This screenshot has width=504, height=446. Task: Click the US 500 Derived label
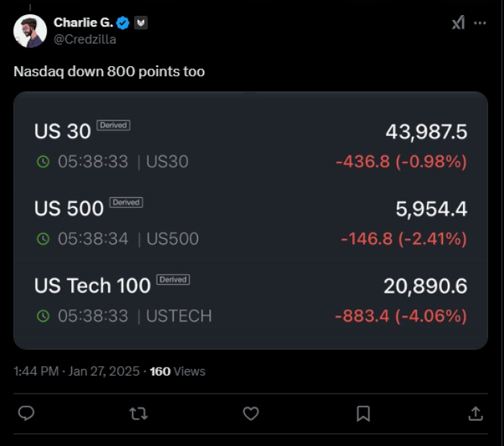coord(126,202)
